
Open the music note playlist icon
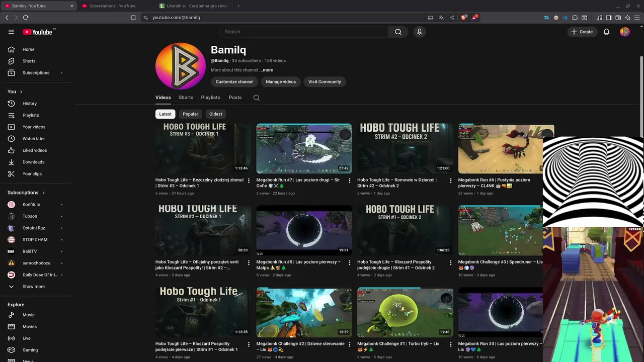click(599, 18)
